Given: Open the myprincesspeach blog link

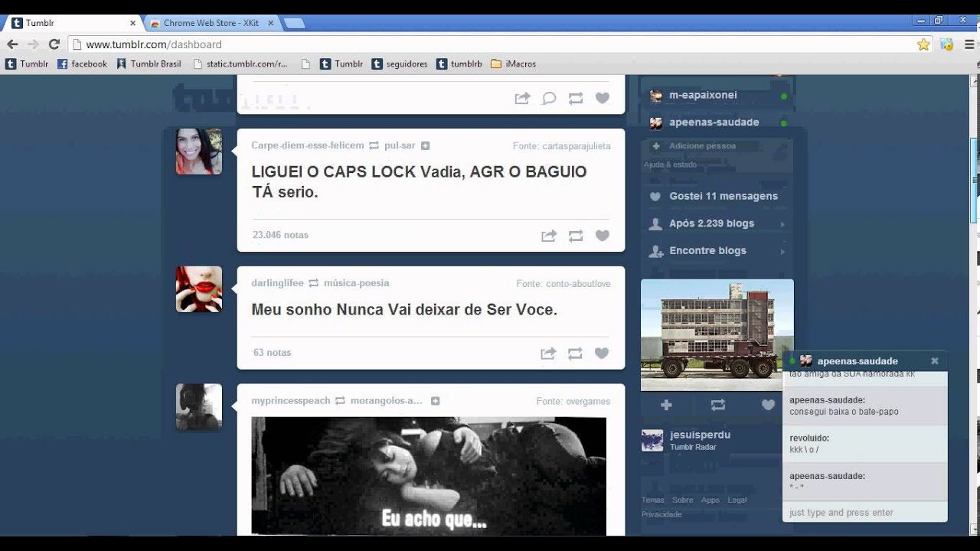Looking at the screenshot, I should tap(291, 401).
